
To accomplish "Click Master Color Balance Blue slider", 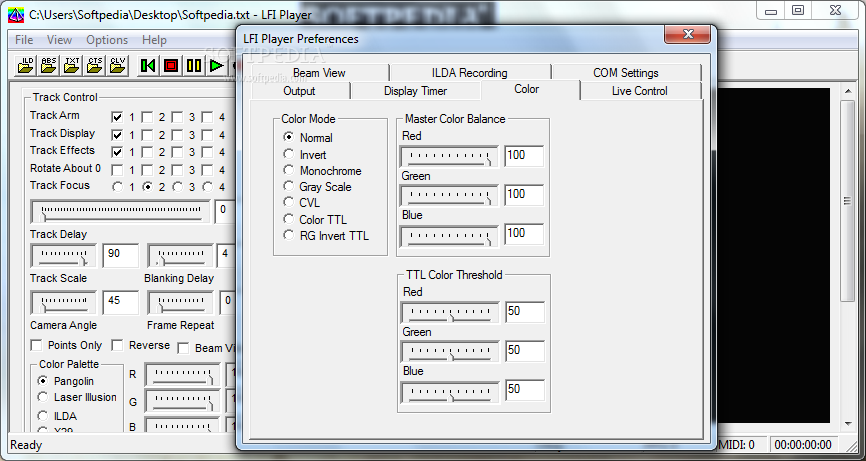I will [x=449, y=235].
